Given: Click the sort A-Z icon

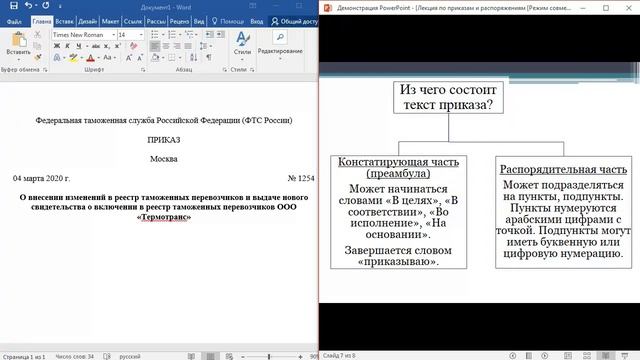Looking at the screenshot, I should click(x=193, y=58).
